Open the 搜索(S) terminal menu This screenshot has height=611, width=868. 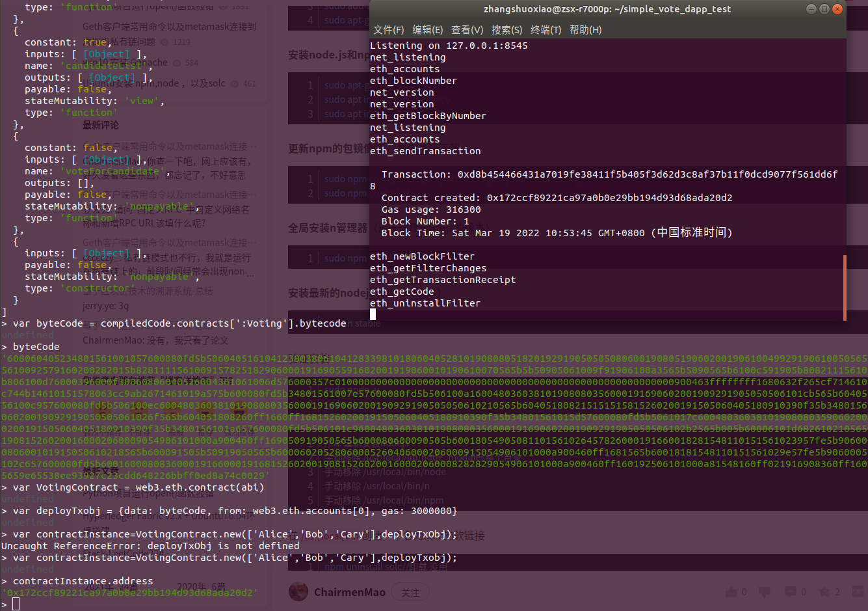tap(506, 30)
